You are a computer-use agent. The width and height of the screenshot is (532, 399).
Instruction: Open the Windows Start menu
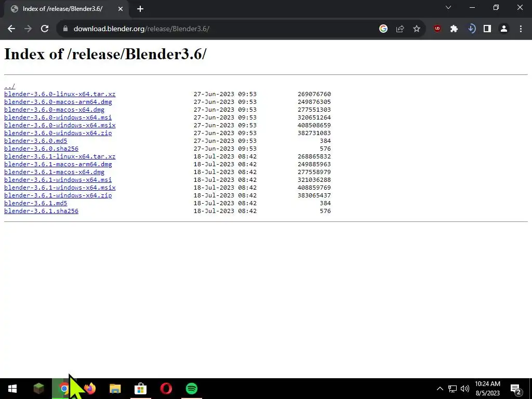(x=12, y=389)
